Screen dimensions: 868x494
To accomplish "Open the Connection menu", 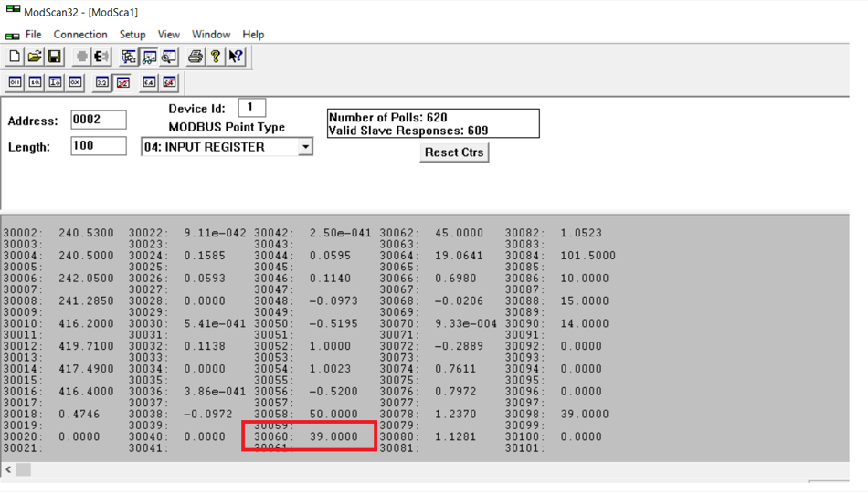I will click(x=80, y=35).
